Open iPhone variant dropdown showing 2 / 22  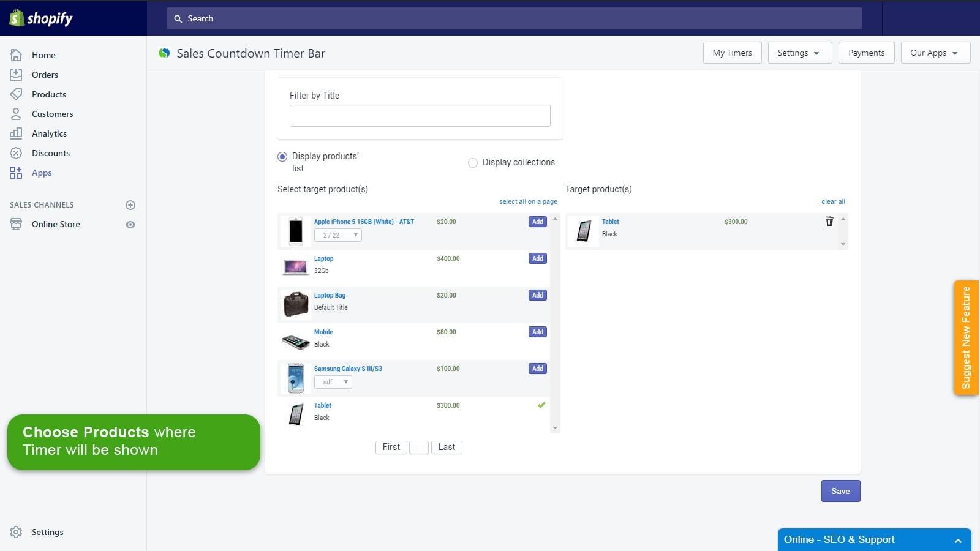tap(338, 235)
